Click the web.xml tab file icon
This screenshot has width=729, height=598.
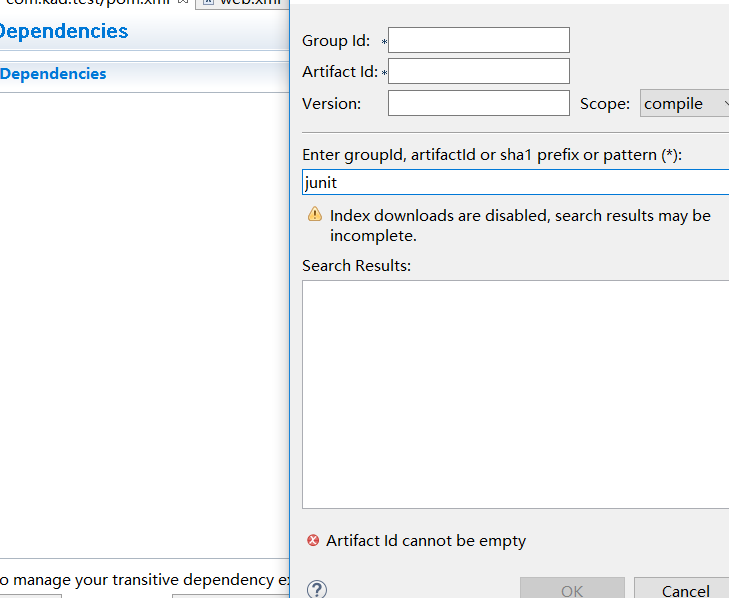point(208,2)
